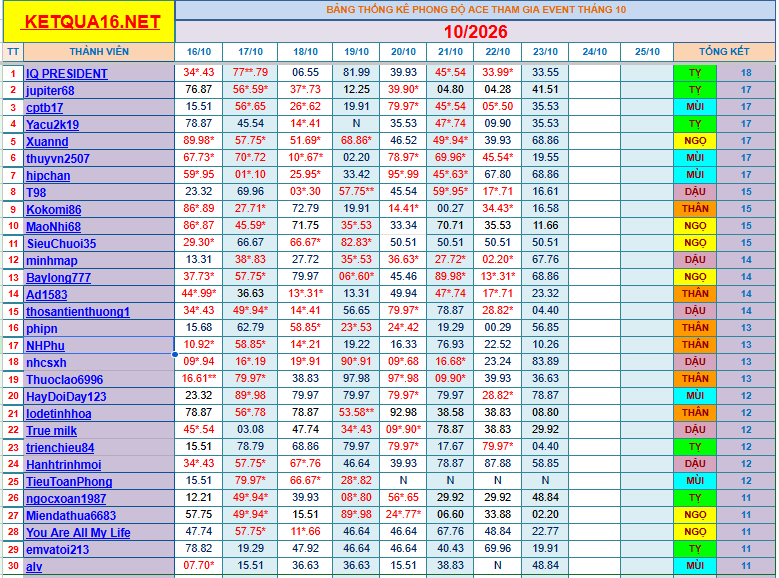
Task: Select the cyan MÙI cell in cptb17 row
Action: click(x=695, y=107)
